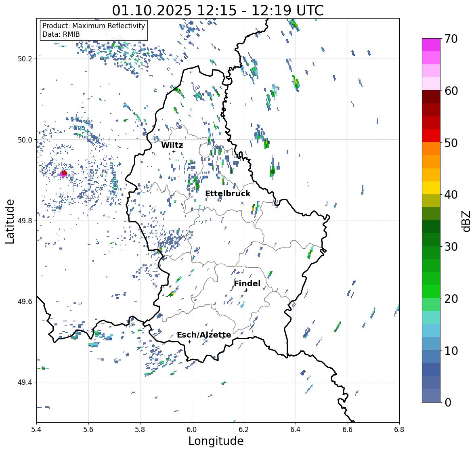Click the 'Longitude' axis label
The image size is (476, 451).
[x=216, y=441]
